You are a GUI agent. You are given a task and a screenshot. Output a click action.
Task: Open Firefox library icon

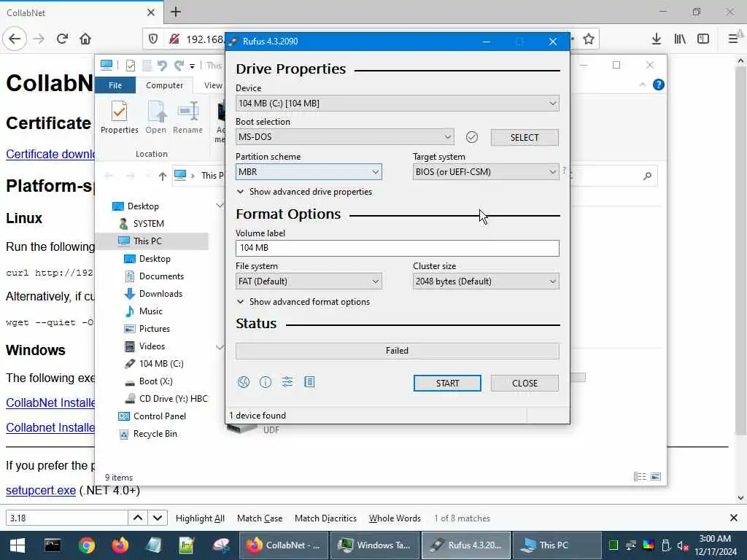pos(680,39)
